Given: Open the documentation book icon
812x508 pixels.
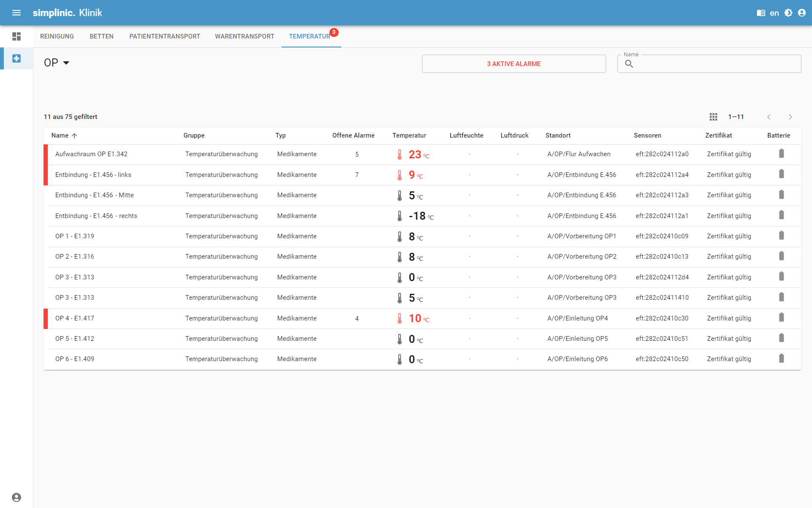Looking at the screenshot, I should 761,13.
